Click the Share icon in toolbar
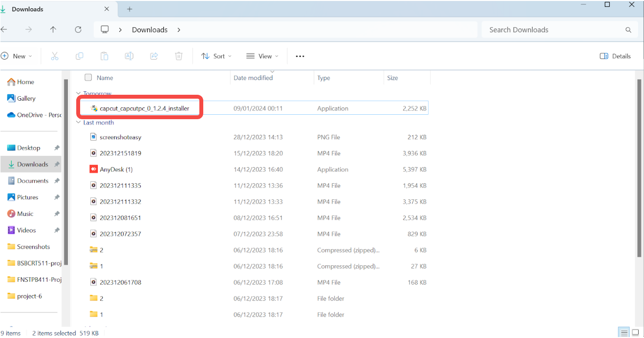 click(x=154, y=56)
